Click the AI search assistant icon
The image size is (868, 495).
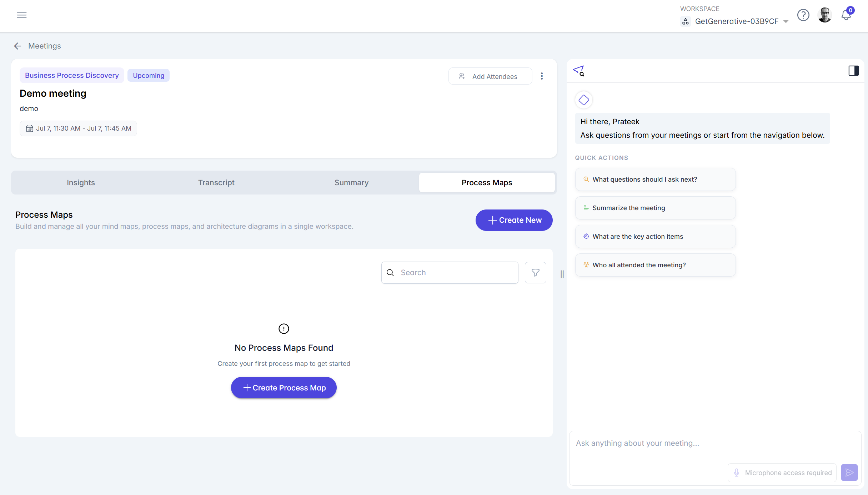(x=579, y=71)
